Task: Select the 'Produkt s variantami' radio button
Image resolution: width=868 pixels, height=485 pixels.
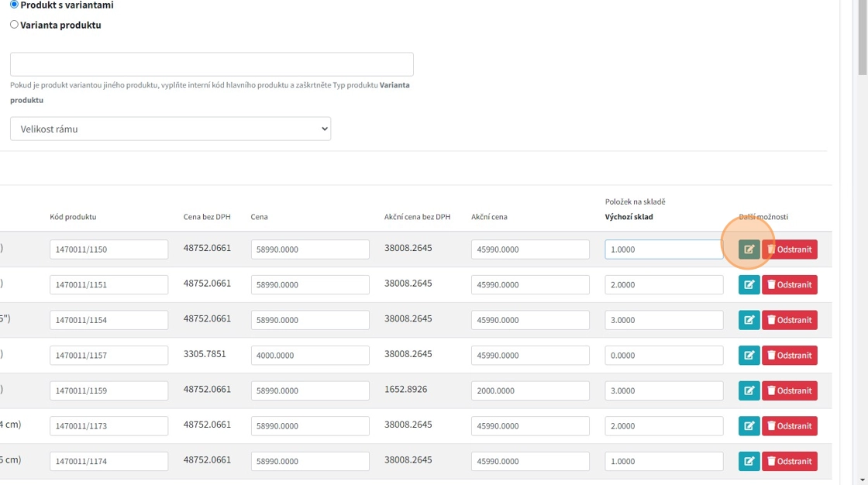Action: pos(14,5)
